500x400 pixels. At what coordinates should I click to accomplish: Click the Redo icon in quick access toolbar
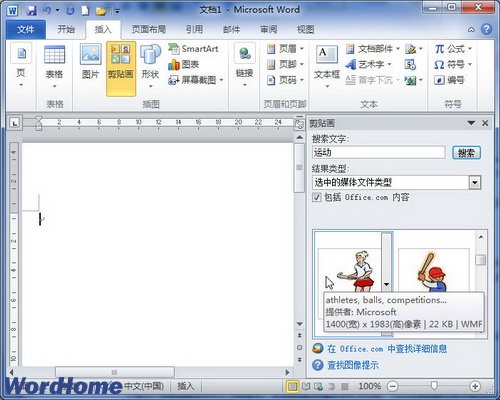[70, 11]
